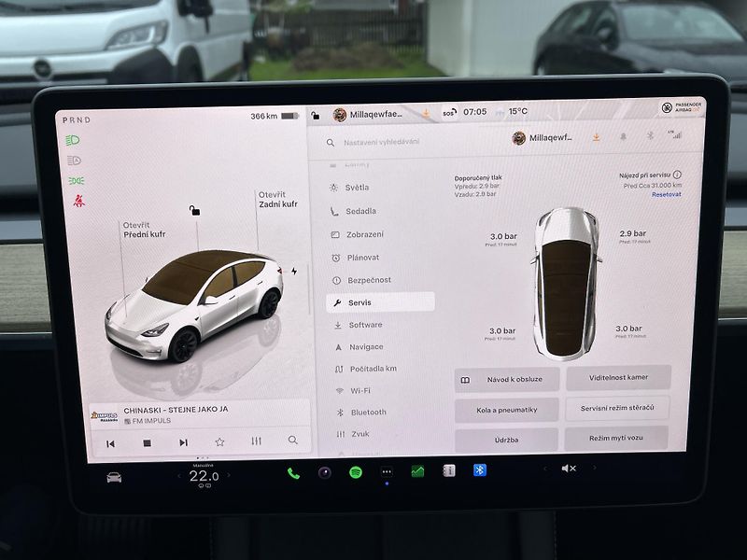
Task: Launch Spotify from the dock
Action: click(x=356, y=472)
